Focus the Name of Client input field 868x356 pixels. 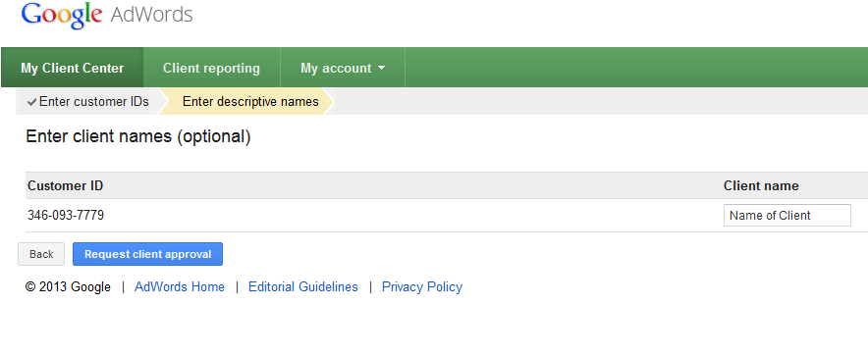[x=787, y=216]
